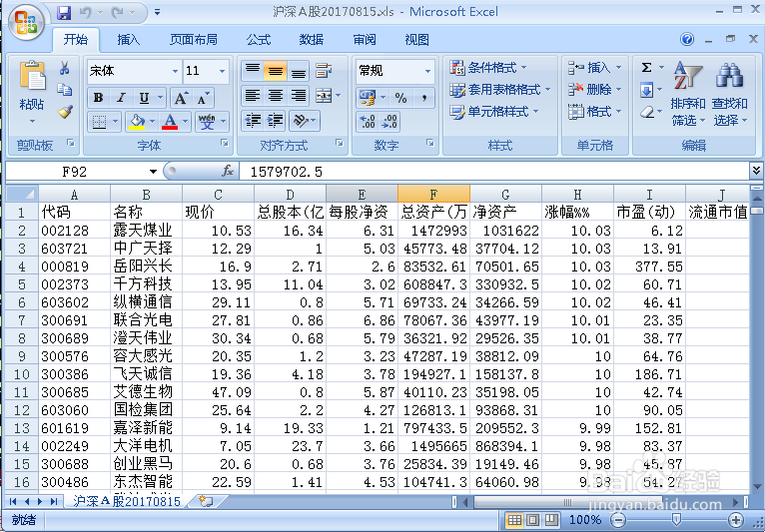
Task: Save the workbook with the floppy icon
Action: (x=64, y=12)
